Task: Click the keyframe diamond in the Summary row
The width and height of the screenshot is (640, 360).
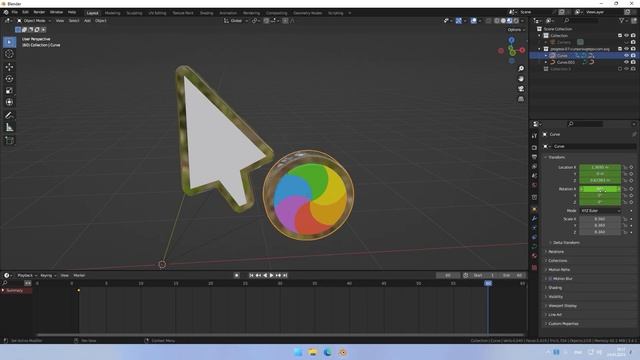Action: tap(79, 290)
